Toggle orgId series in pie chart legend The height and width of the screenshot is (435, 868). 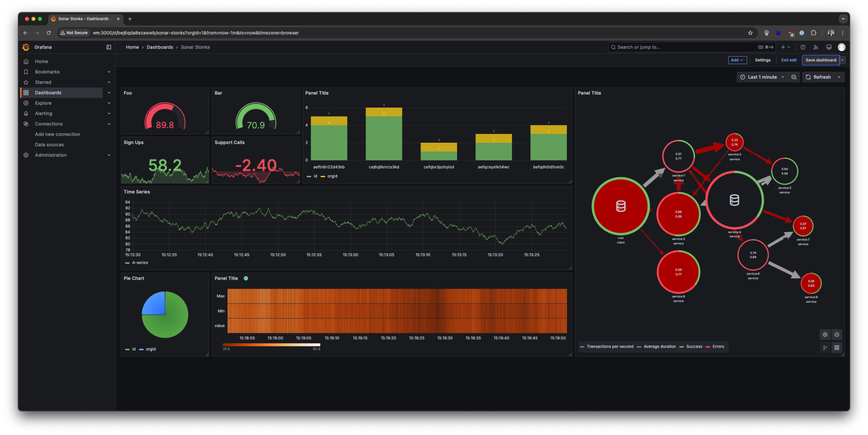pyautogui.click(x=150, y=349)
